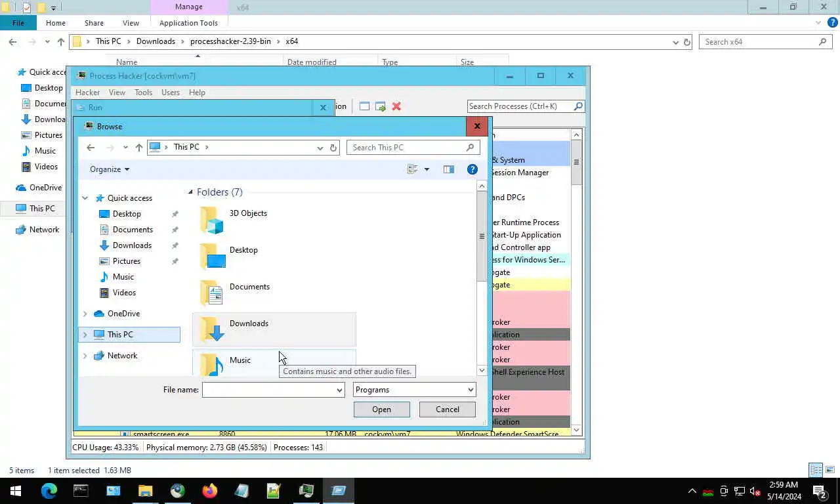Collapse Quick access in Browse tree

[x=85, y=198]
